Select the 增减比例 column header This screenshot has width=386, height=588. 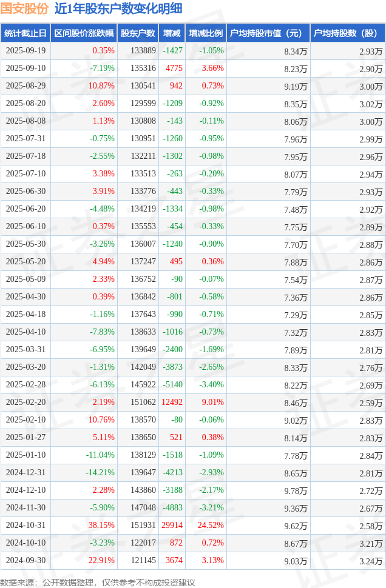(x=206, y=33)
